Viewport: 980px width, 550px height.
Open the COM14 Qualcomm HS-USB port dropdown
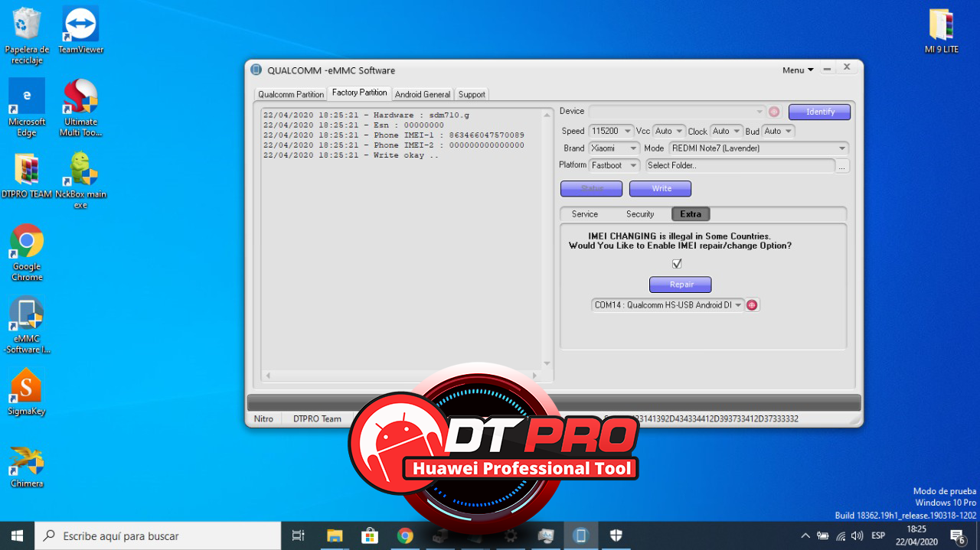[x=668, y=305]
